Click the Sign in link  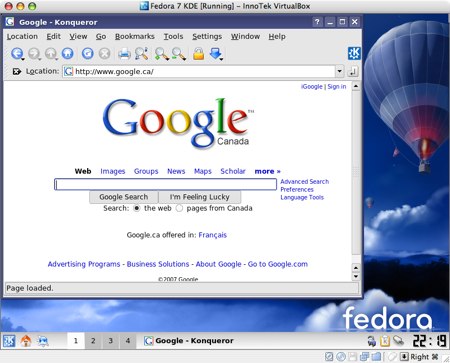(x=337, y=87)
